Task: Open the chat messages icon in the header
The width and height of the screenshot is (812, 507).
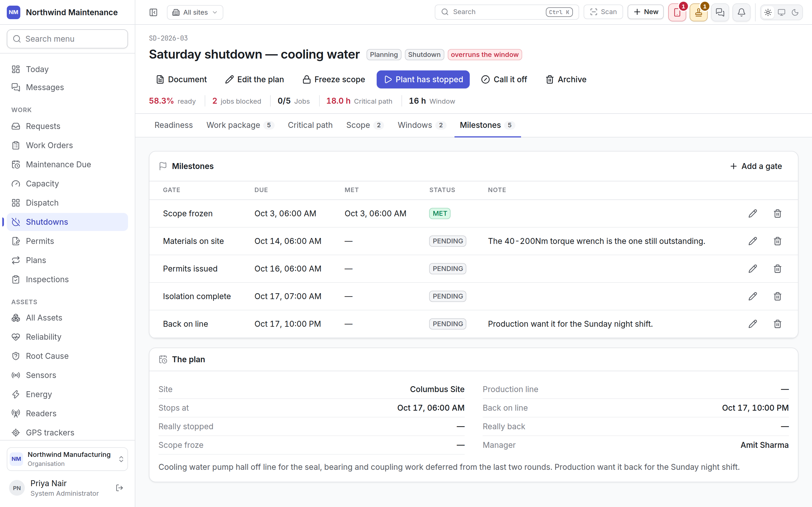Action: 720,12
